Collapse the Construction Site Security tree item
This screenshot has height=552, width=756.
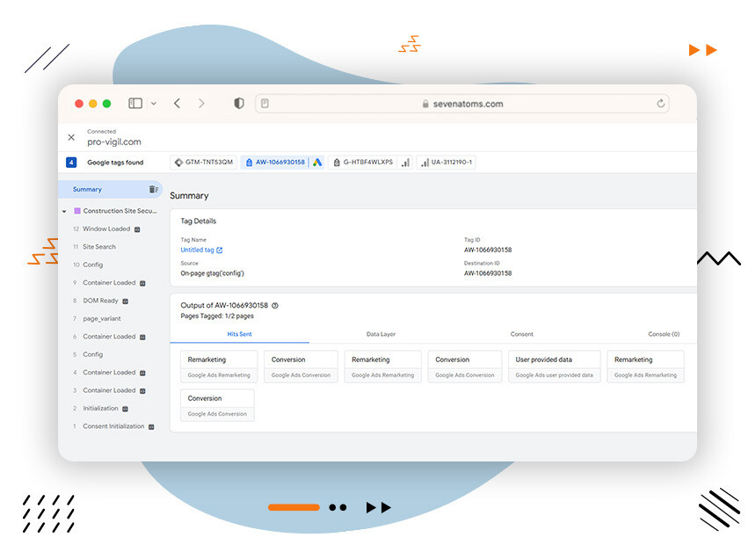click(63, 211)
